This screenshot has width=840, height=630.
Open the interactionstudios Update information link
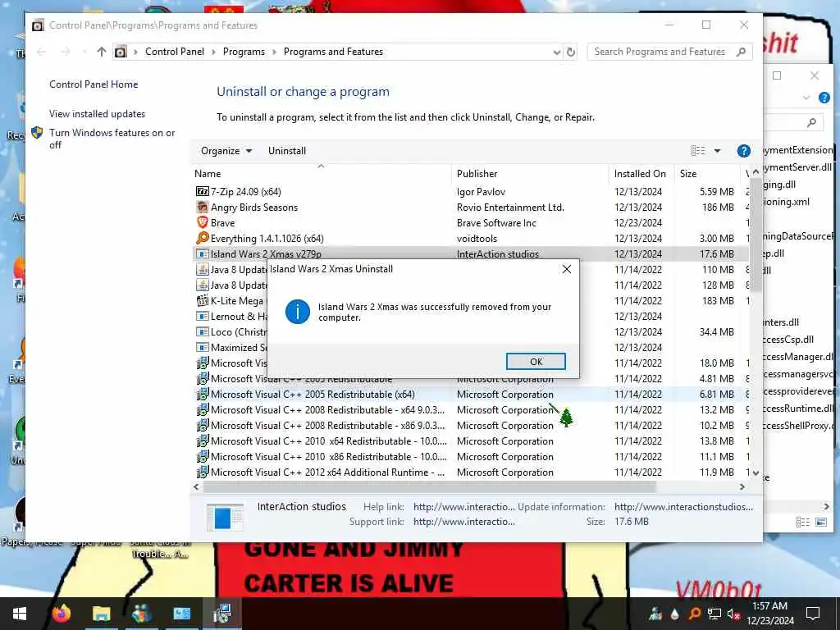pyautogui.click(x=683, y=507)
